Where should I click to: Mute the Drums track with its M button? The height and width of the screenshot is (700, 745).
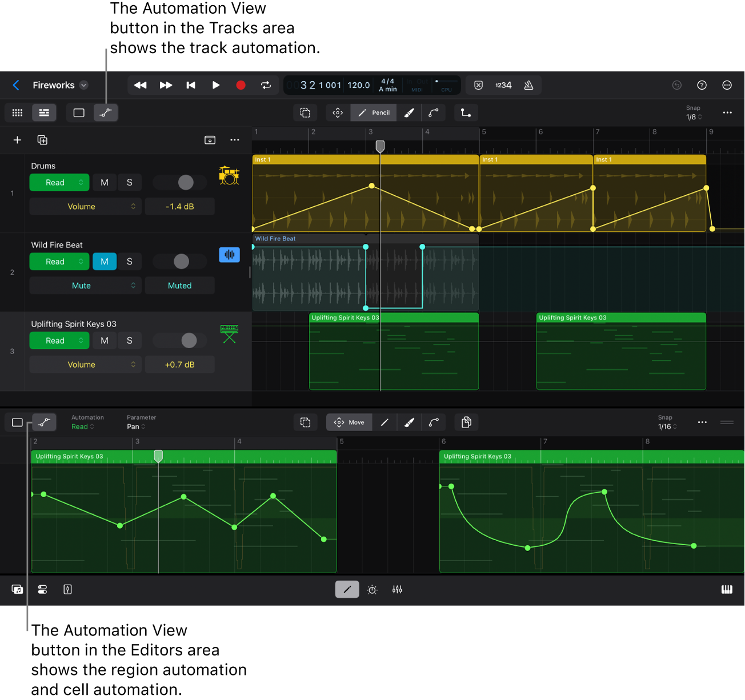(x=104, y=182)
